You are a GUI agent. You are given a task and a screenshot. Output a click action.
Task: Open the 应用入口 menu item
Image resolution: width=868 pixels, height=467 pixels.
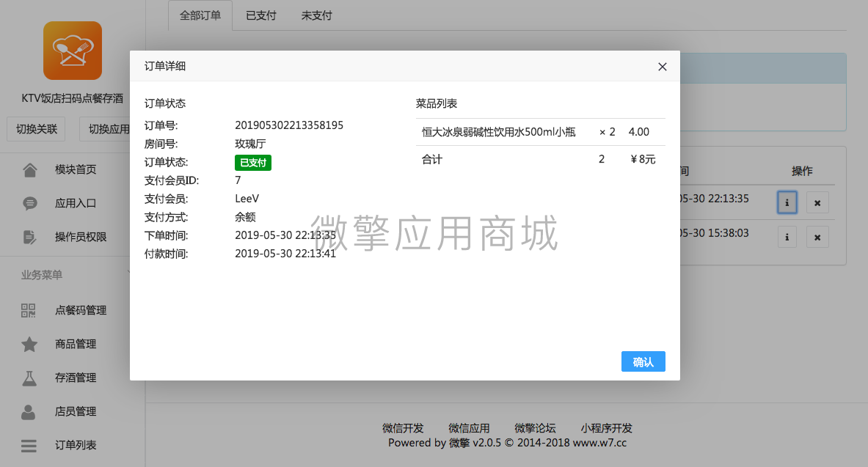click(x=76, y=204)
